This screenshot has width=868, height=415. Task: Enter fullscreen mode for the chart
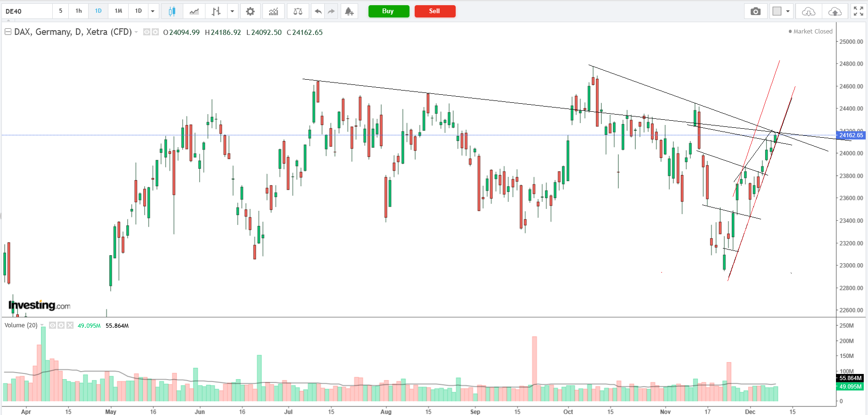point(859,11)
